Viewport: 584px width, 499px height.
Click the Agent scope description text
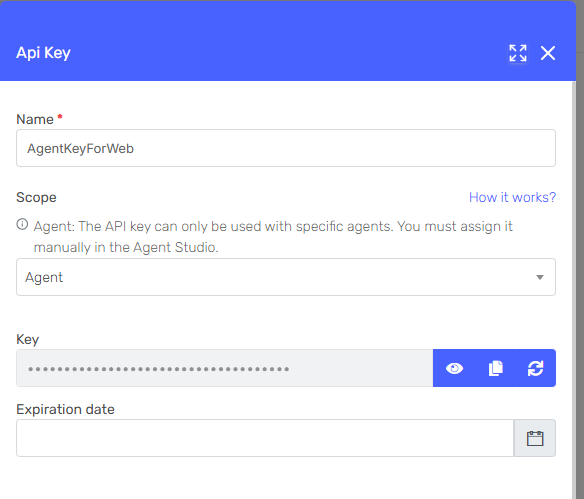tap(273, 236)
